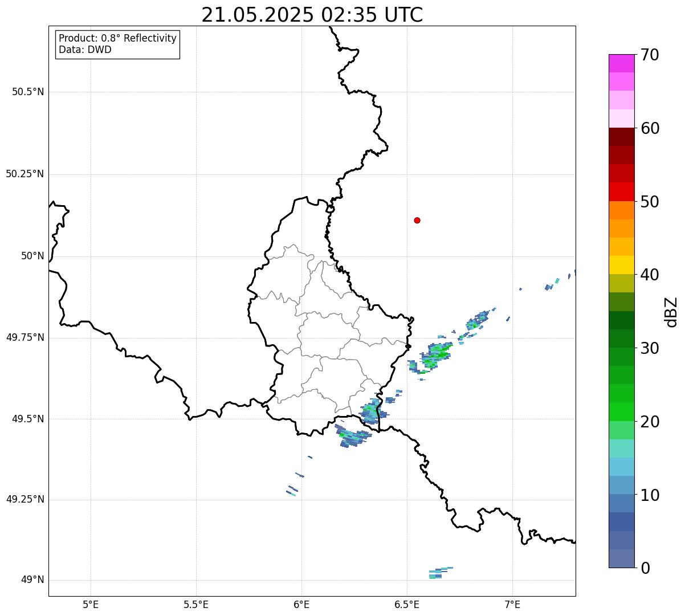Pick the orange segment just below 50
Viewport: 685px width, 616px height.
click(622, 210)
